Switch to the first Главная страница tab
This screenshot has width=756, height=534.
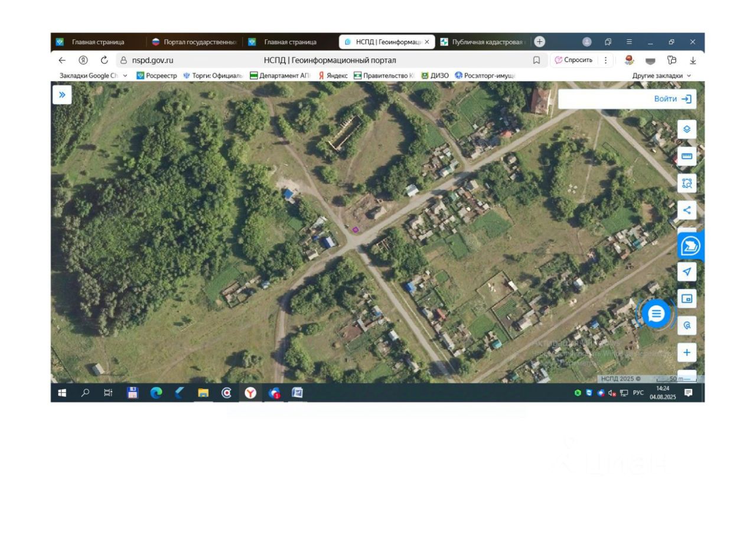coord(97,42)
